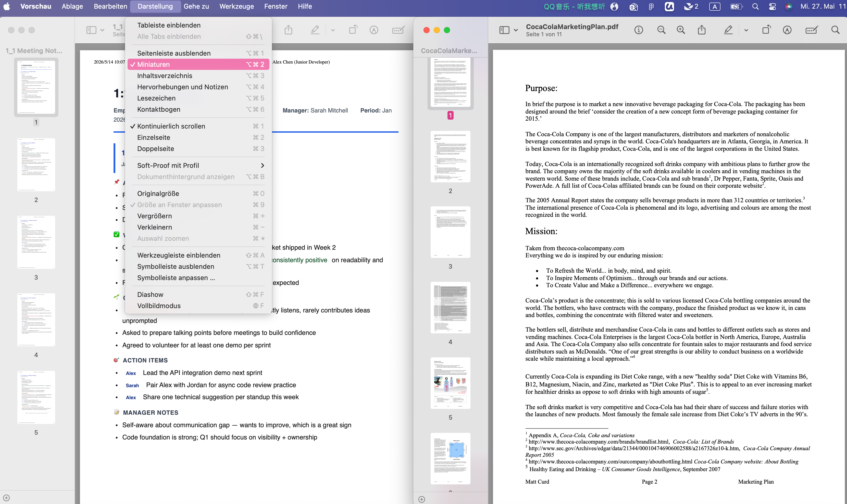Viewport: 847px width, 504px height.
Task: Open Spotlight search in menu bar
Action: [x=755, y=6]
